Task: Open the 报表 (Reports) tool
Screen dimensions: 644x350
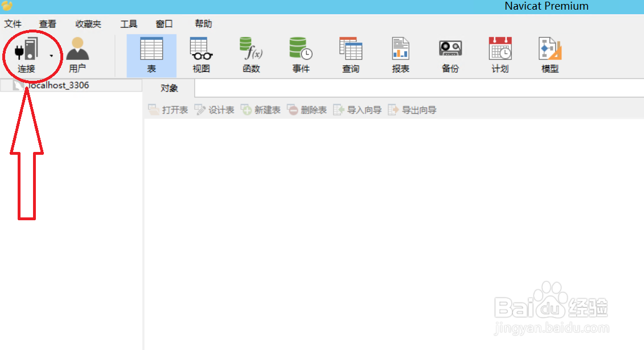Action: click(x=400, y=54)
